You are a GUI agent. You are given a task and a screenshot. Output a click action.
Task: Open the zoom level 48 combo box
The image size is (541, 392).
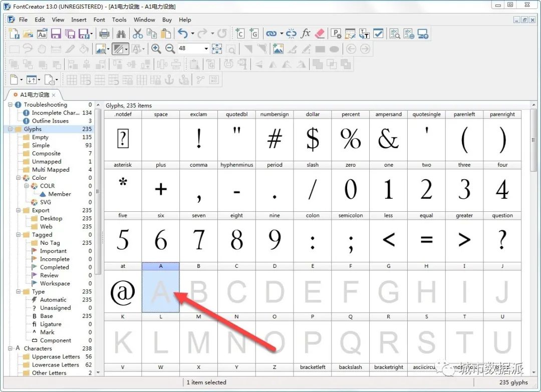193,48
